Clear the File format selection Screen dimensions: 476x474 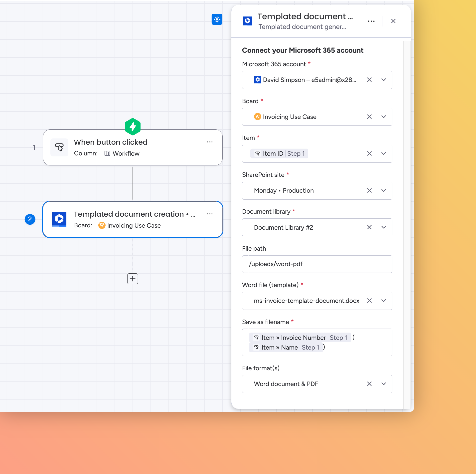tap(369, 384)
